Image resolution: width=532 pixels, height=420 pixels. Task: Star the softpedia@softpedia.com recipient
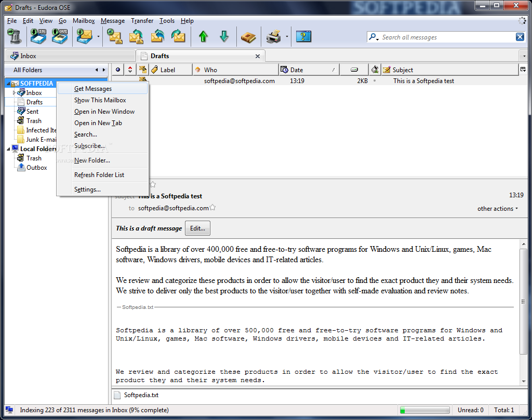tap(212, 208)
